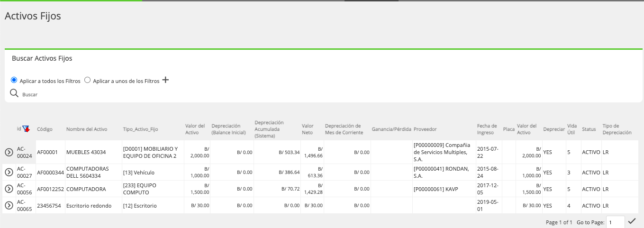Click the Placa column header
This screenshot has width=644, height=228.
pyautogui.click(x=509, y=129)
